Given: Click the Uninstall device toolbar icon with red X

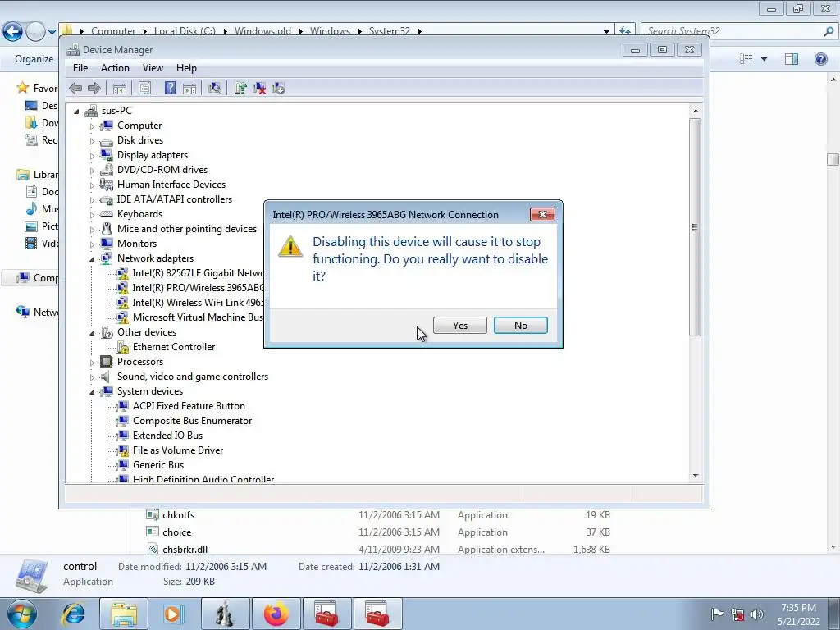Looking at the screenshot, I should tap(259, 89).
